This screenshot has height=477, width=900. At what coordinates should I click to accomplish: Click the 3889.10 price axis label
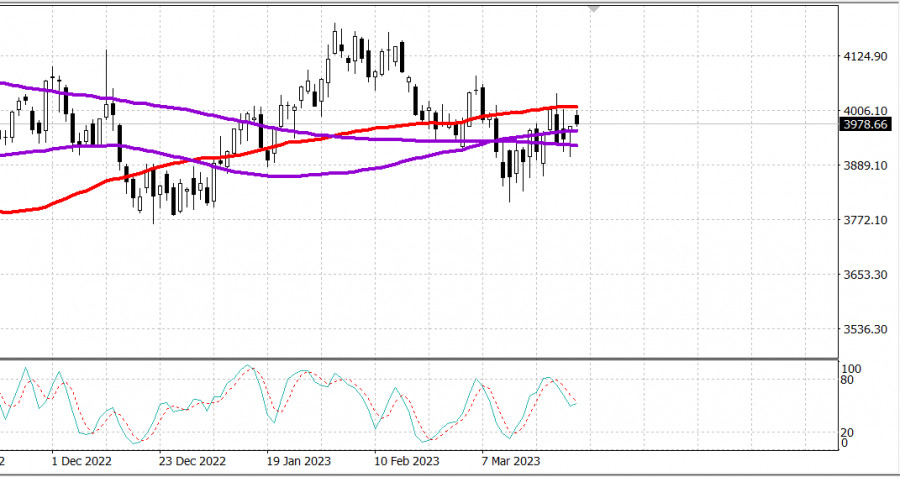coord(866,166)
